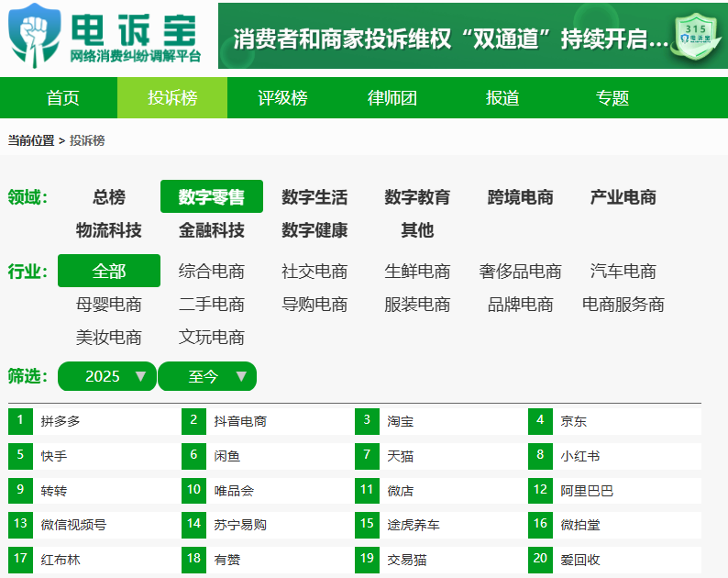Choose 服装电商 industry filter
This screenshot has height=578, width=728.
(x=417, y=305)
